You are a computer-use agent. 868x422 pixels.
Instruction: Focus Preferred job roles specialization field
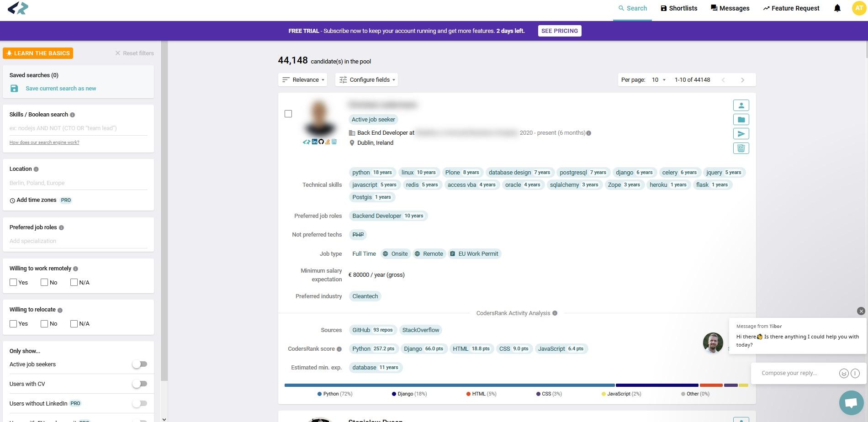click(79, 241)
